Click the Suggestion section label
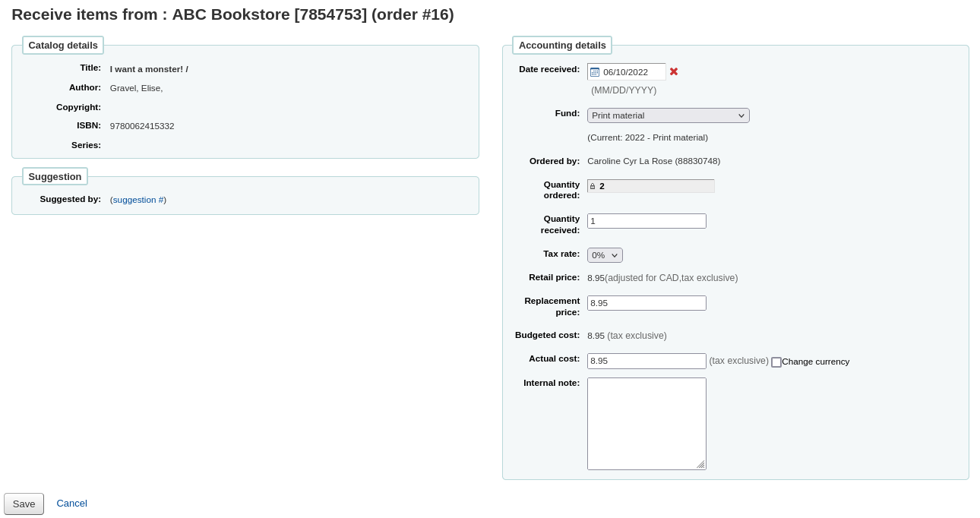980x518 pixels. (55, 176)
